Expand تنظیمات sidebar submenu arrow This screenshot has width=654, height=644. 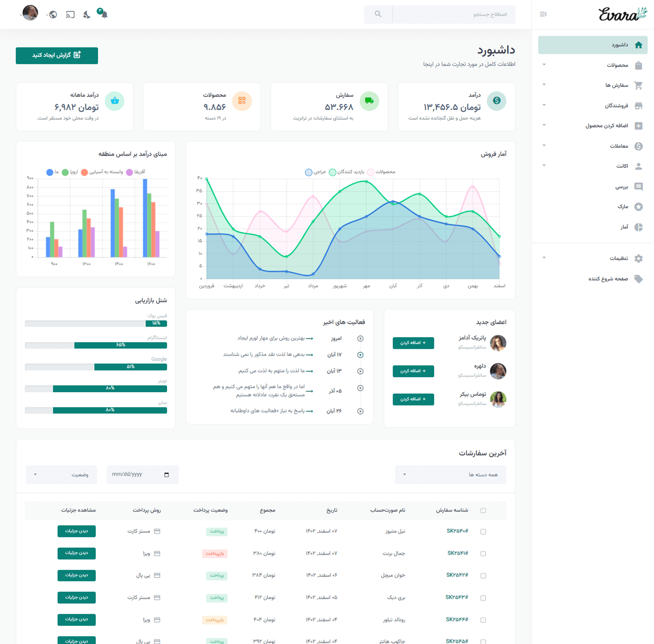tap(544, 258)
